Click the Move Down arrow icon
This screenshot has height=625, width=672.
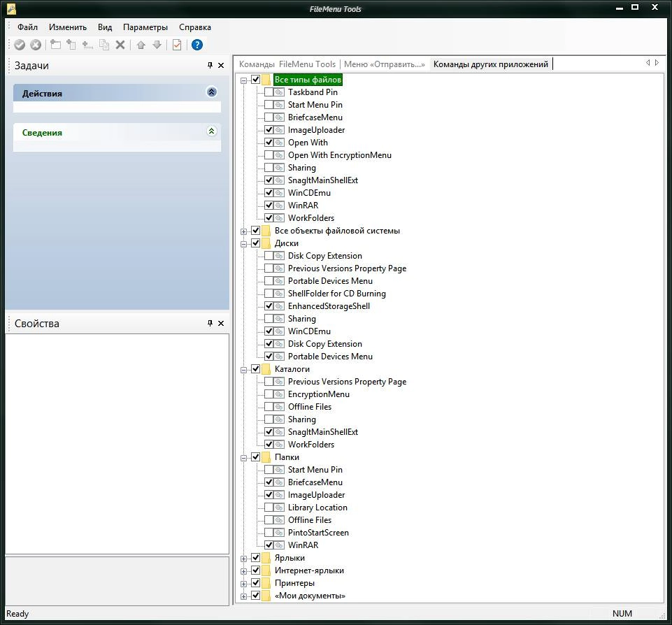(x=157, y=45)
